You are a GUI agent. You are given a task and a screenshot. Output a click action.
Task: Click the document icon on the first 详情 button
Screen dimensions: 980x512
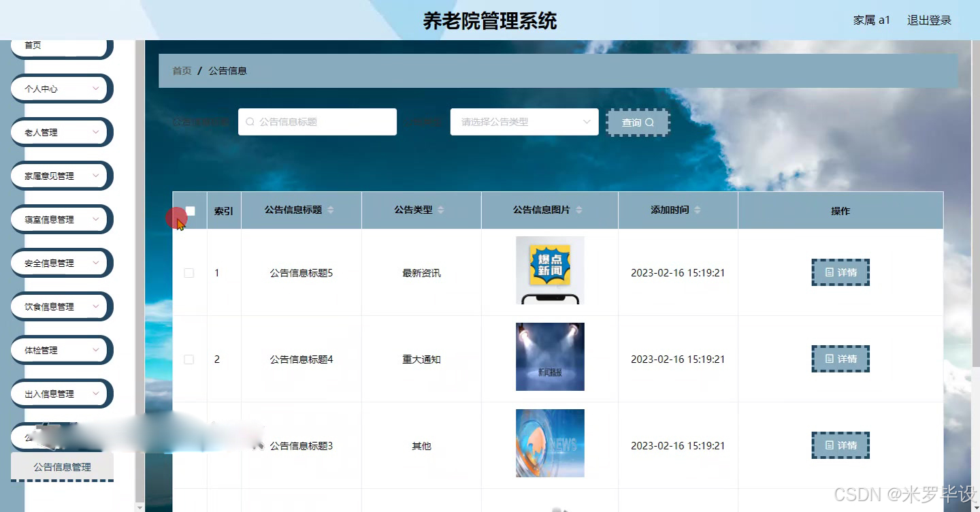pos(828,272)
